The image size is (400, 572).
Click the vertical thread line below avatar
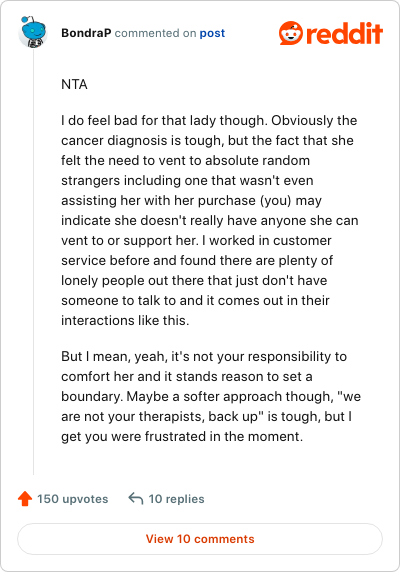point(34,261)
